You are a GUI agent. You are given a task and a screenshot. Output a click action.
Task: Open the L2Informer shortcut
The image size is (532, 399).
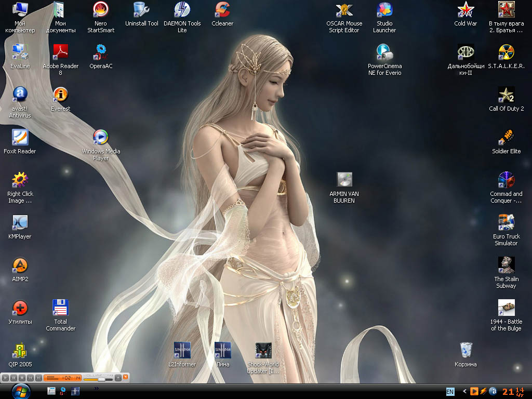(182, 355)
